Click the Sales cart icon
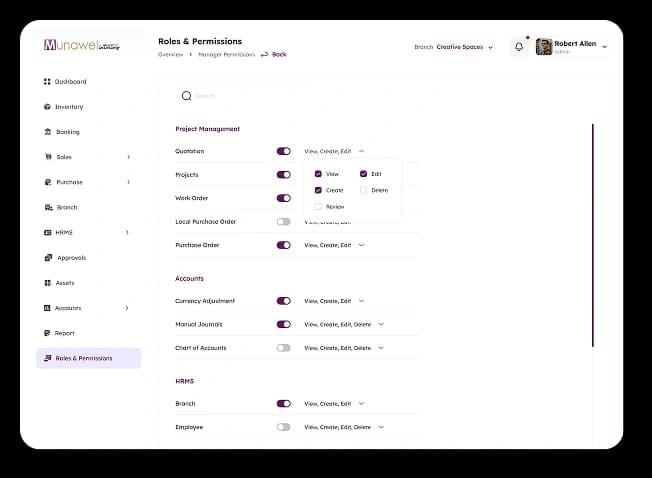Image resolution: width=652 pixels, height=478 pixels. pos(48,157)
